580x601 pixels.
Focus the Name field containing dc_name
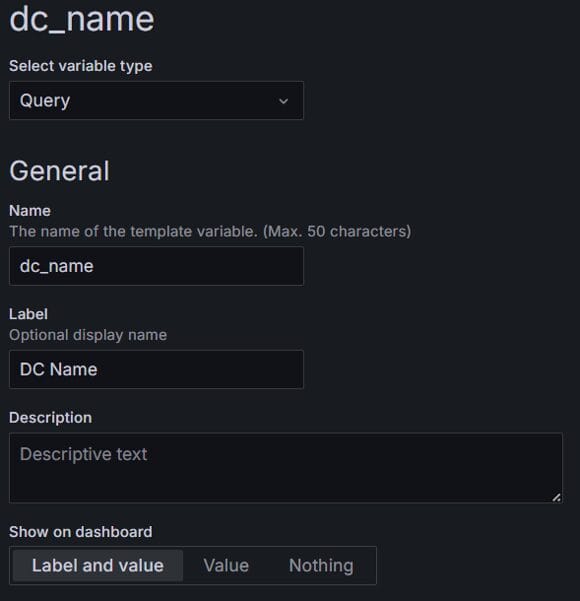coord(156,266)
